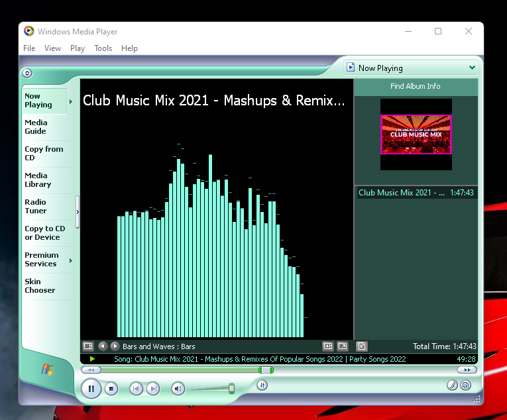Click the window resize grip corner
The width and height of the screenshot is (507, 420).
[477, 399]
